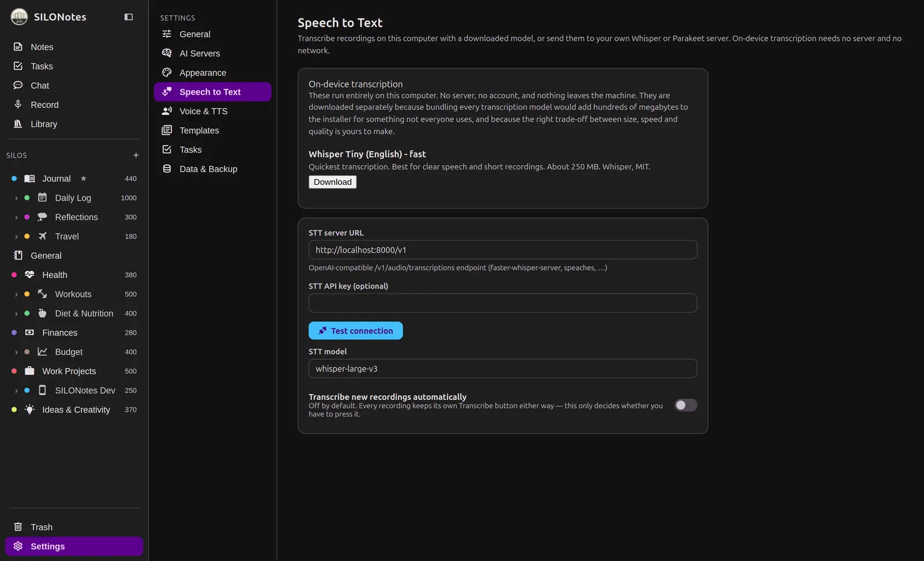
Task: Open the Trash page
Action: point(74,527)
